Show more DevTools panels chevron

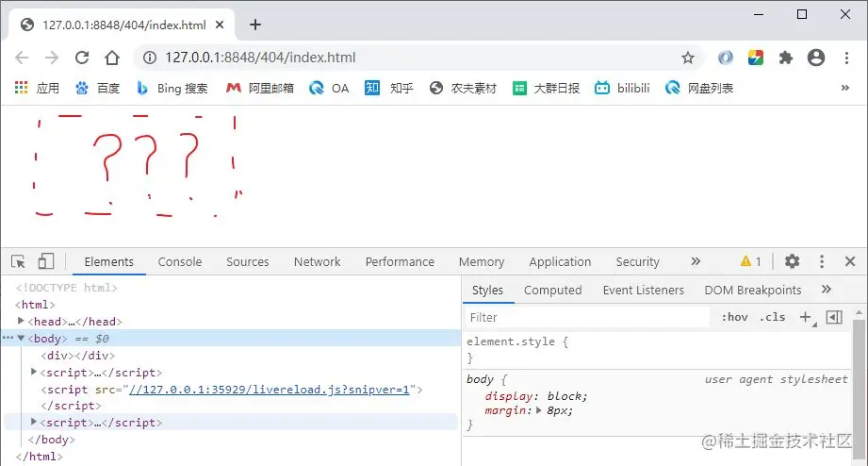point(696,261)
